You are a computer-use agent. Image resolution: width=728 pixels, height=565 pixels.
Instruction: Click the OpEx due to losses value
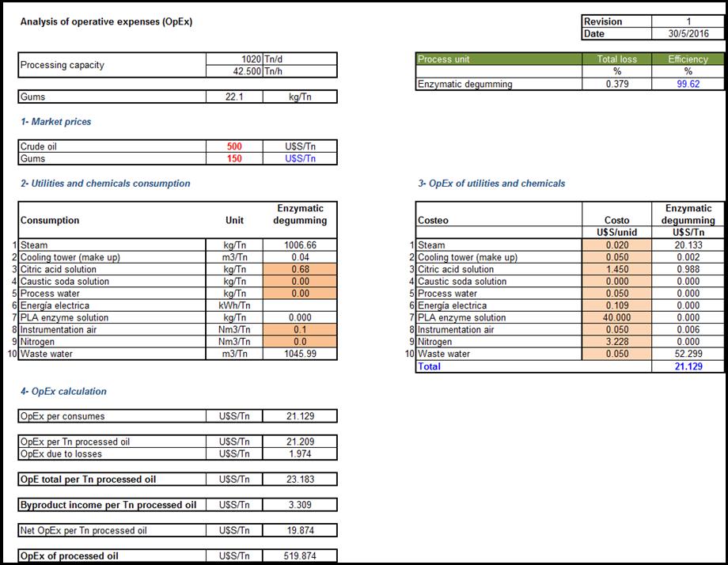click(x=300, y=453)
